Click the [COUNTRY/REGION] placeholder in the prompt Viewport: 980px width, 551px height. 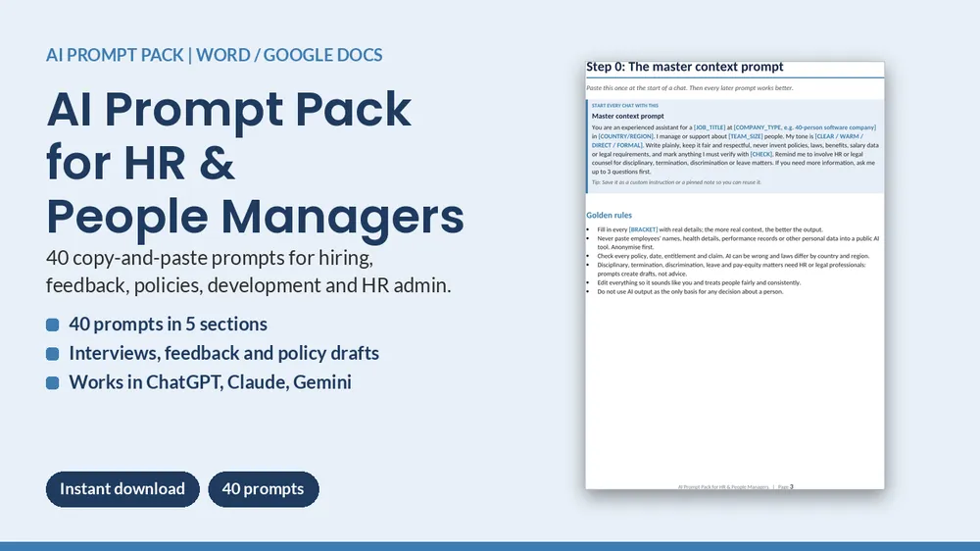(625, 136)
